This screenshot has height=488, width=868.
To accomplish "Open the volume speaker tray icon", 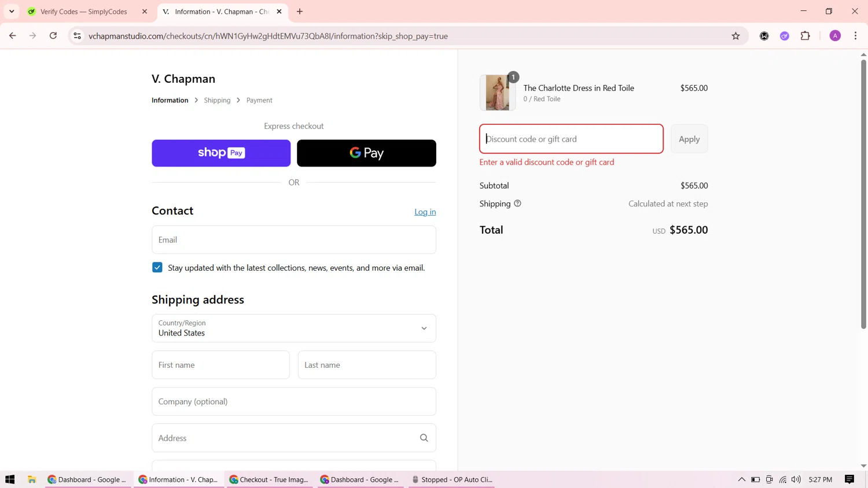I will [796, 479].
